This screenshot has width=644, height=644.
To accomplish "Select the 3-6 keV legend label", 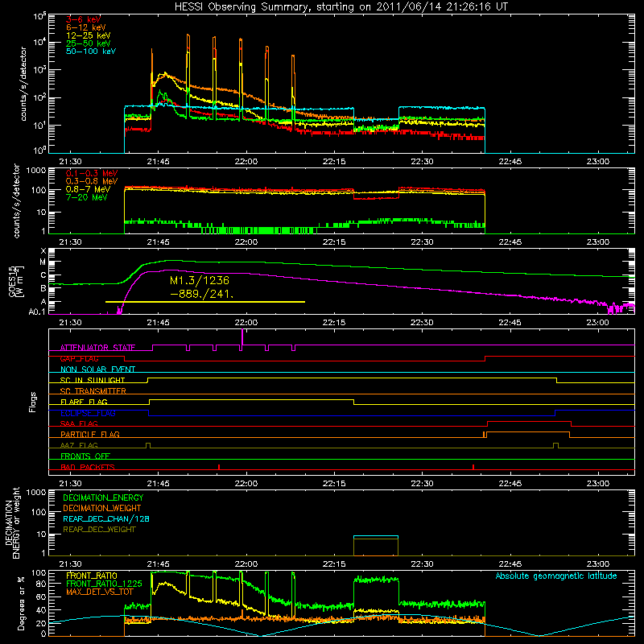I will [x=84, y=19].
